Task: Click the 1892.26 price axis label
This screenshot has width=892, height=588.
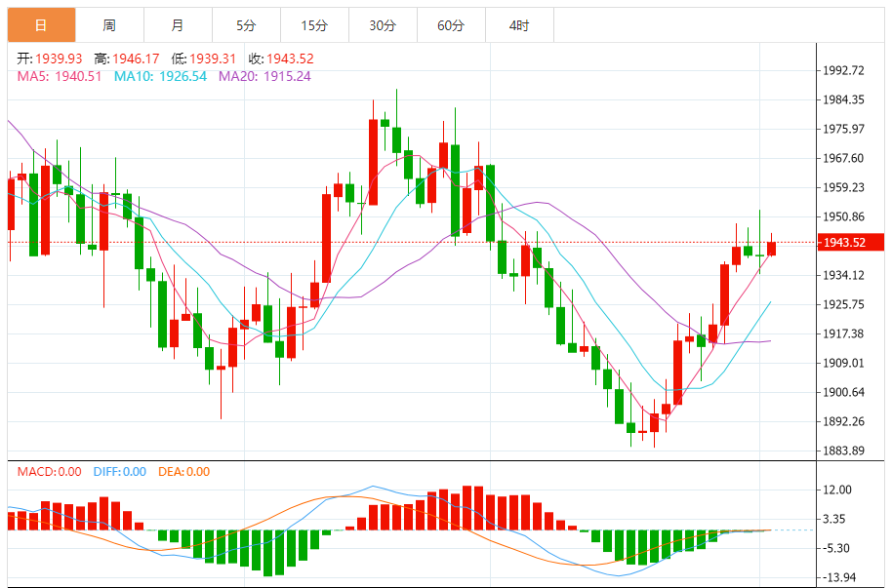Action: 843,421
